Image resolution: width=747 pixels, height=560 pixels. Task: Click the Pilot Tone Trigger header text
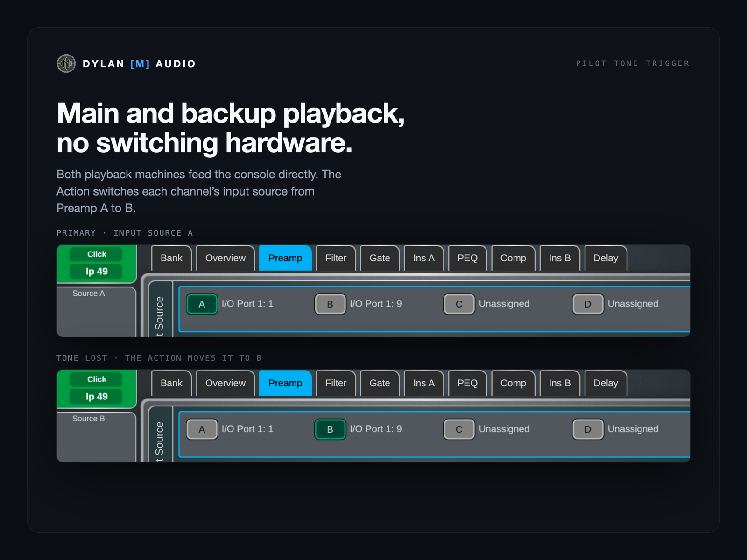coord(633,63)
